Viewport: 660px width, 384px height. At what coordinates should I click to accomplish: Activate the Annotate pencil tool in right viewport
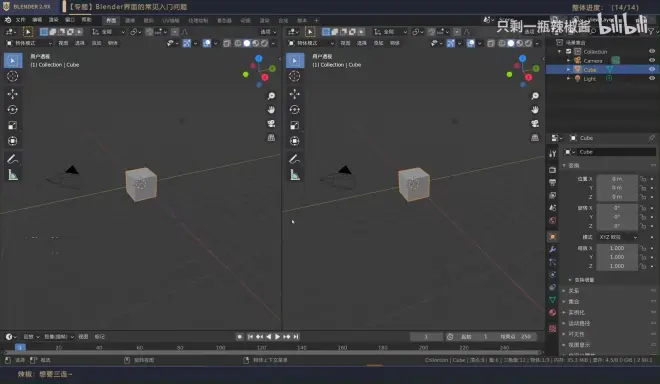coord(295,159)
